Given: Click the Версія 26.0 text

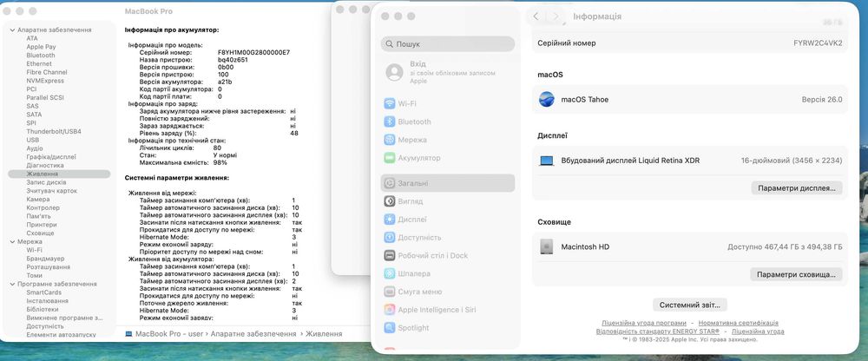Looking at the screenshot, I should (822, 100).
